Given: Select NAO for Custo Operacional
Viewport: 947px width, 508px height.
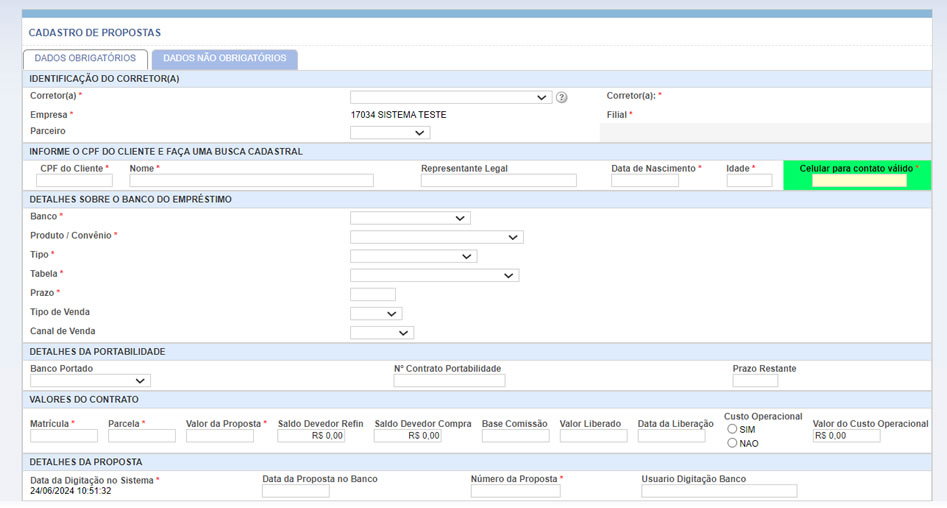Looking at the screenshot, I should coord(733,443).
